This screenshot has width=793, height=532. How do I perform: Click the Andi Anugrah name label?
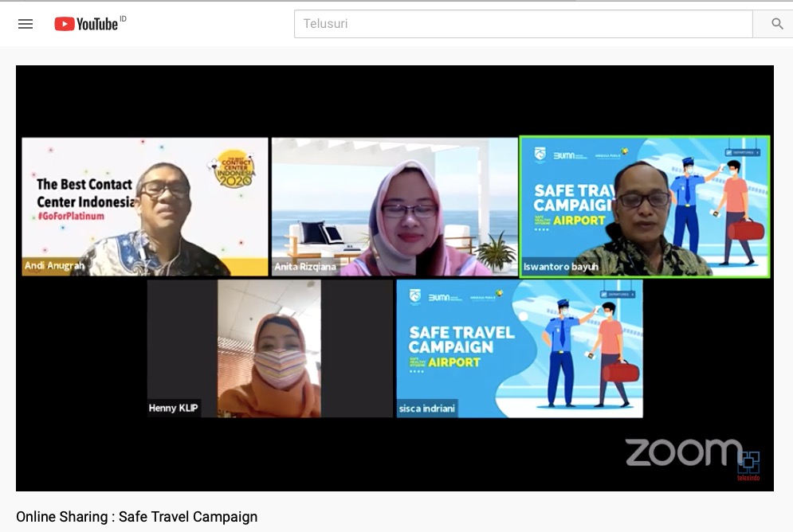(x=54, y=266)
